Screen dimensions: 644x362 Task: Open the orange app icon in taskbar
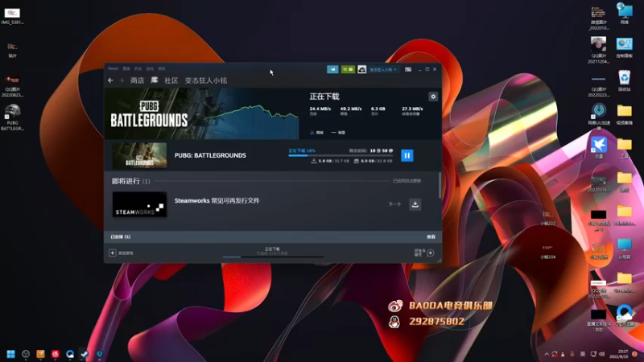40,354
